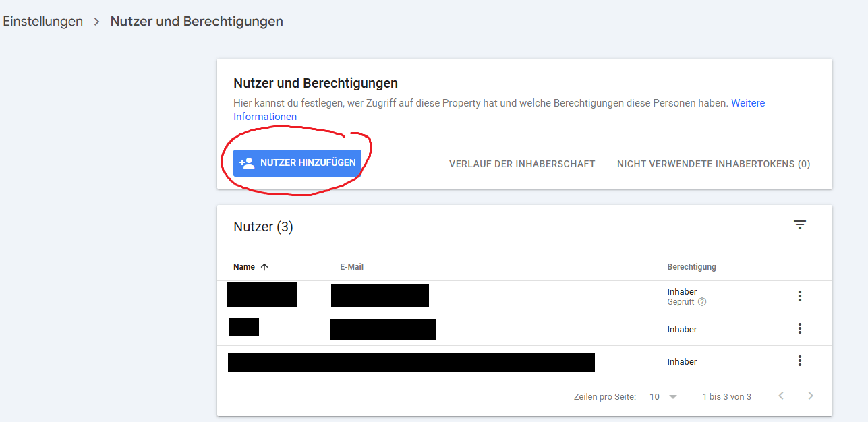Viewport: 868px width, 422px height.
Task: Click the '1 bis 3 von 3' text
Action: coord(726,397)
